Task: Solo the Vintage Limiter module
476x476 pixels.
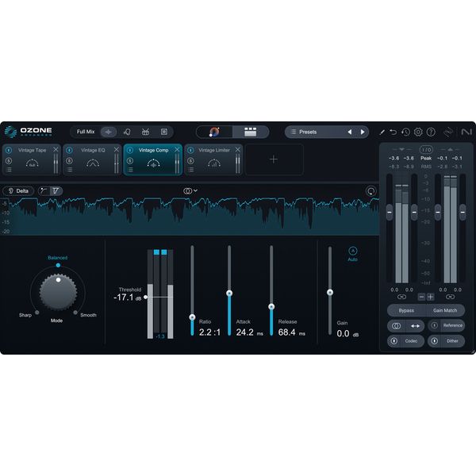Action: [x=190, y=160]
